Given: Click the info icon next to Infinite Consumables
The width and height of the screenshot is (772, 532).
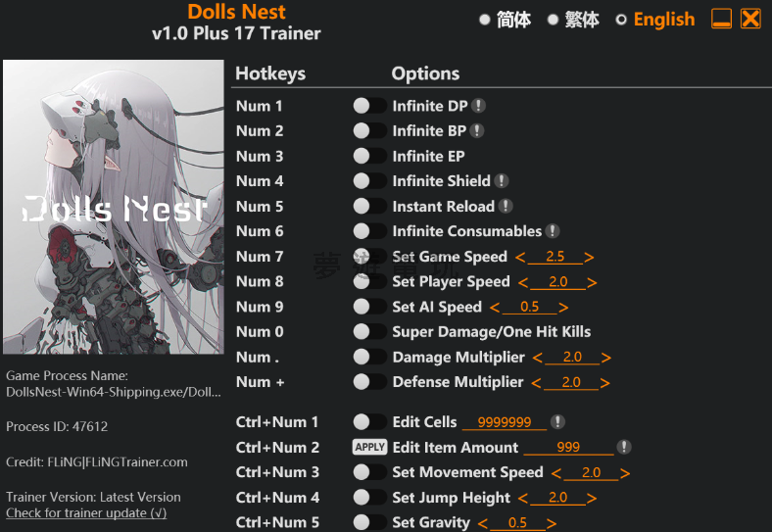Looking at the screenshot, I should pyautogui.click(x=553, y=231).
